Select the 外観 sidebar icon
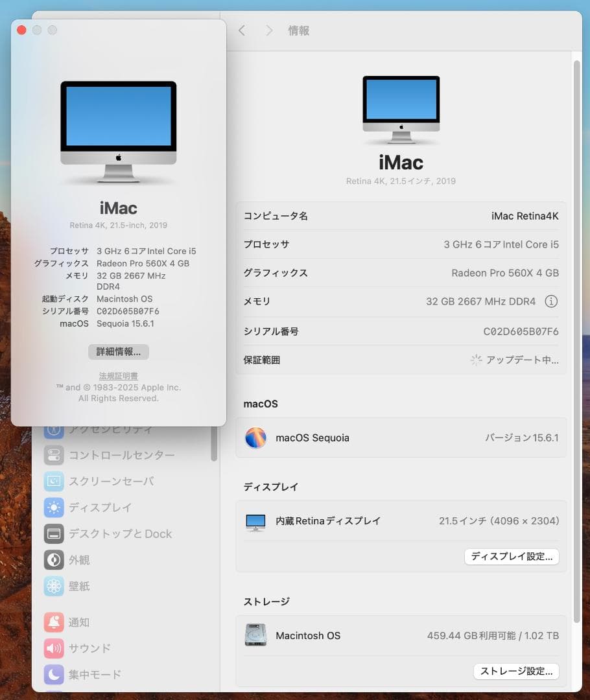The image size is (590, 700). [x=54, y=559]
